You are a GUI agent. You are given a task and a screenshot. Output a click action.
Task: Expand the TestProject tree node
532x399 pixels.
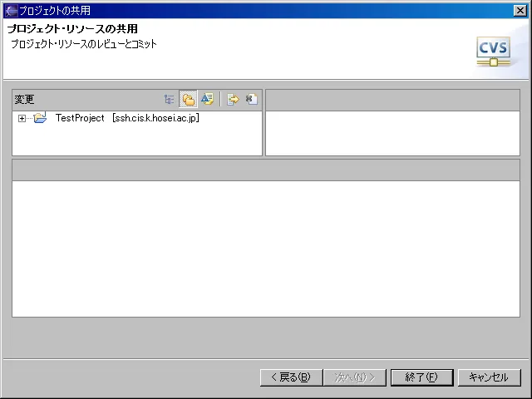pyautogui.click(x=22, y=119)
